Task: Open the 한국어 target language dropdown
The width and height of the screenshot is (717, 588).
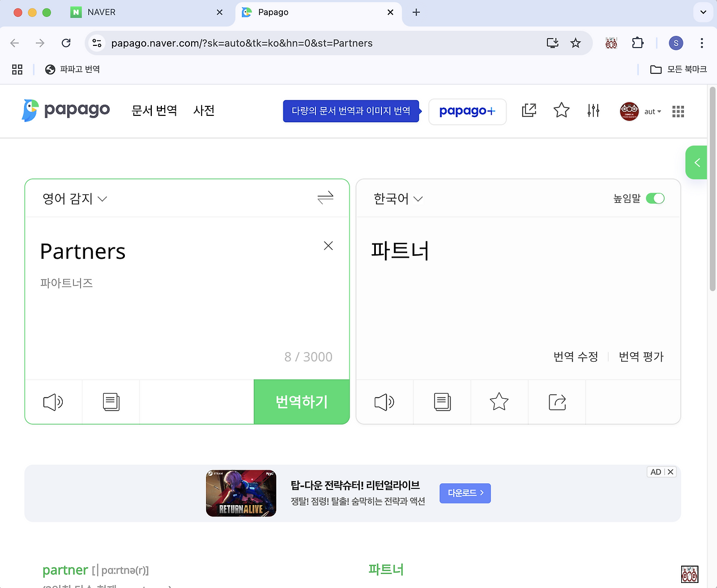Action: pyautogui.click(x=398, y=199)
